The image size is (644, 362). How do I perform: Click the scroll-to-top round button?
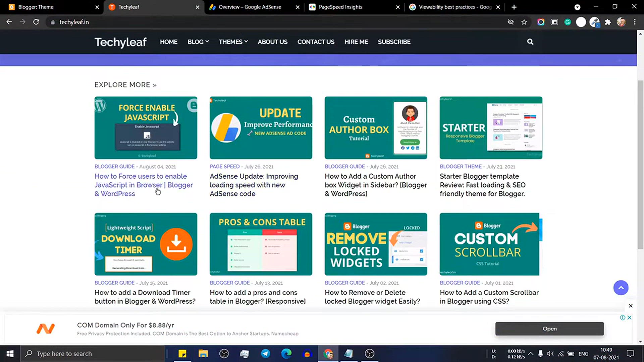[621, 288]
